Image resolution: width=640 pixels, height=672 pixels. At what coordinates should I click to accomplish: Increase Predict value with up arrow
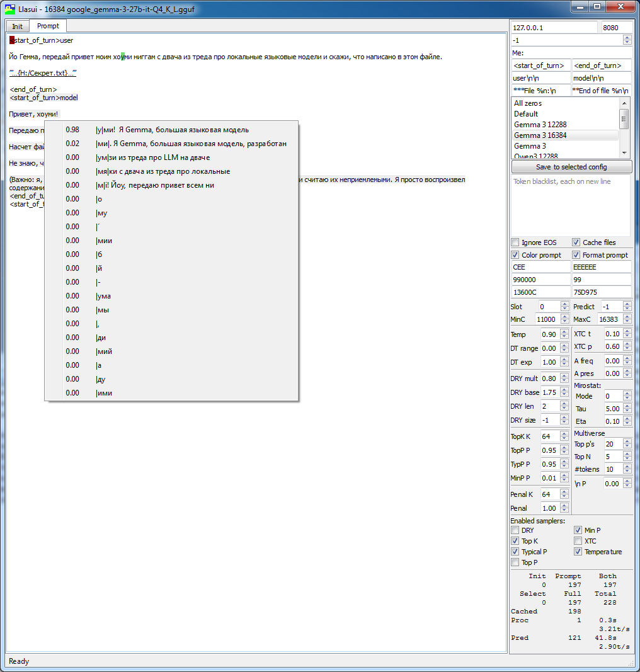[x=627, y=304]
